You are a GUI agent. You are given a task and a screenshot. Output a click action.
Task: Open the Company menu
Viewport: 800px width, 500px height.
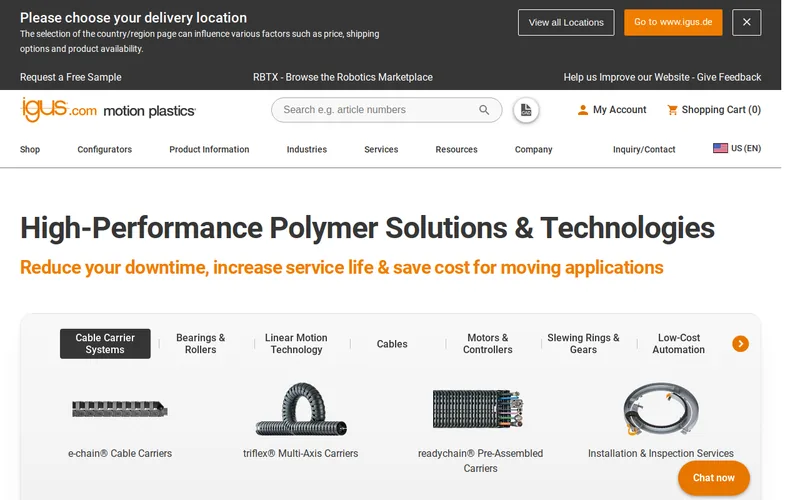click(x=533, y=149)
